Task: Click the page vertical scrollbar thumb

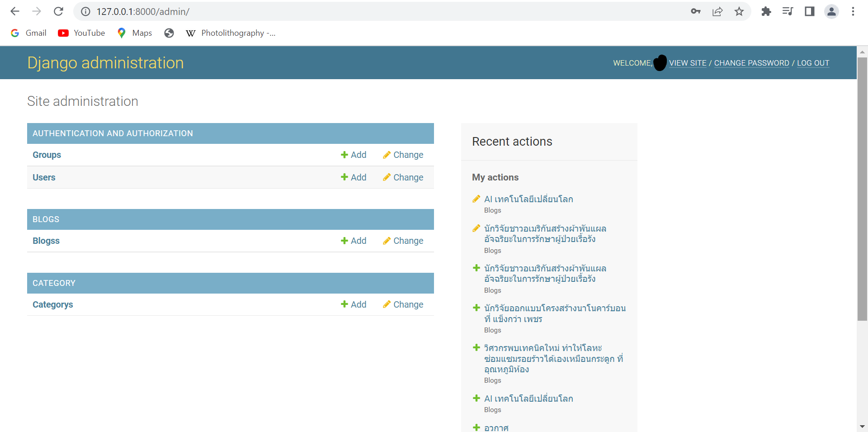Action: (x=862, y=189)
